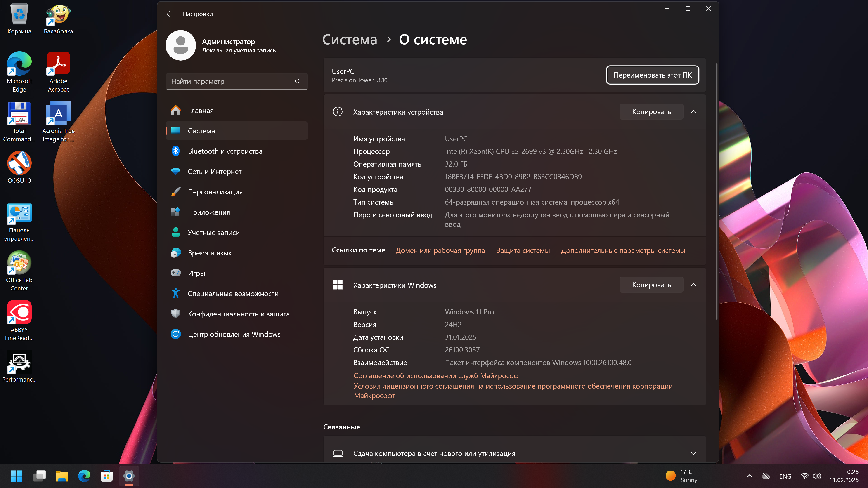
Task: Open Microsoft Store from the taskbar
Action: (x=106, y=476)
